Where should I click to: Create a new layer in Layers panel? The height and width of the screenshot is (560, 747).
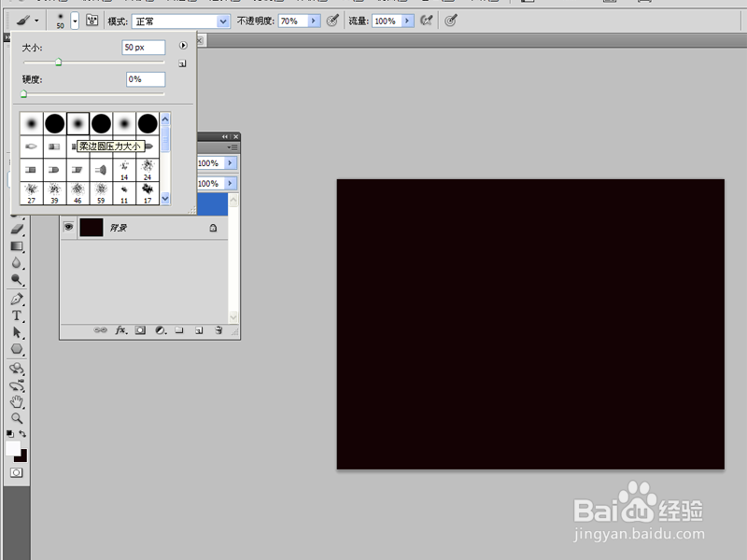(199, 330)
